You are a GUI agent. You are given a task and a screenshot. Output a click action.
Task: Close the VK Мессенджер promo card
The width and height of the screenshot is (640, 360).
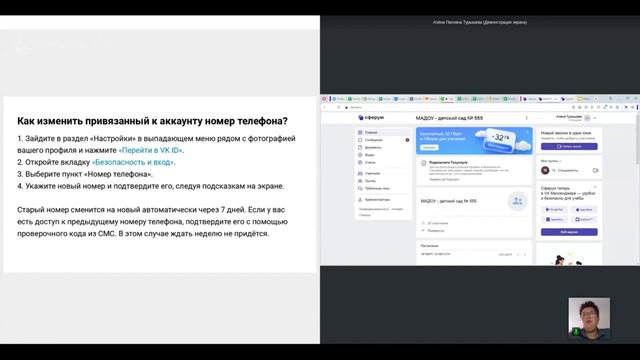coord(595,187)
